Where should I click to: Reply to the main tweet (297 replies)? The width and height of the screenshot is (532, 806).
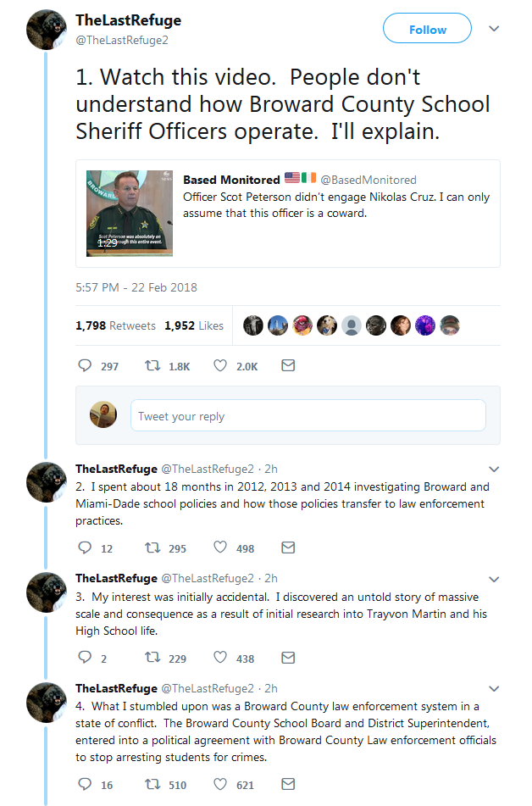point(85,366)
